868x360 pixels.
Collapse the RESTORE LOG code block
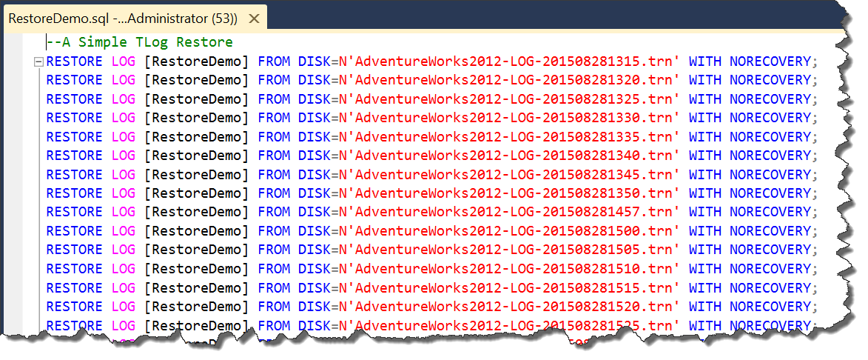[x=38, y=61]
